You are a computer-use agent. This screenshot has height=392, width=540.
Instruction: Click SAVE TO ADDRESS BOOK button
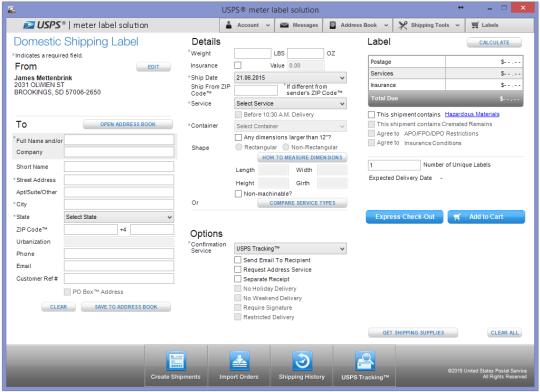(126, 307)
